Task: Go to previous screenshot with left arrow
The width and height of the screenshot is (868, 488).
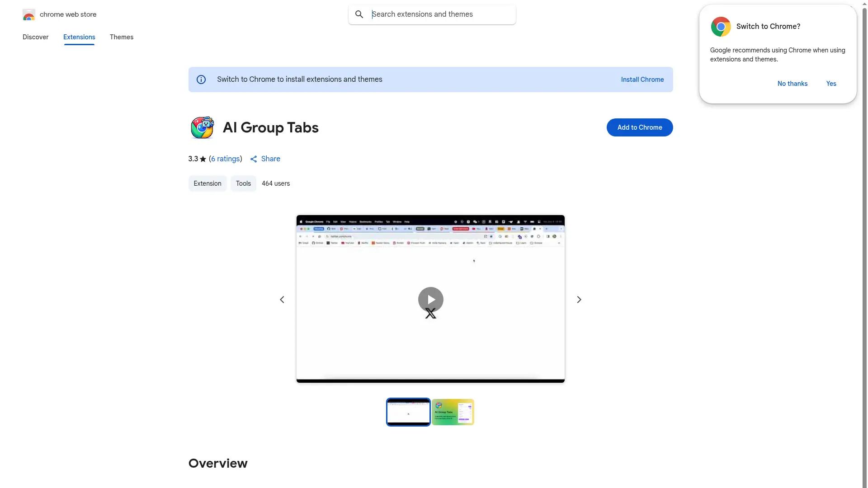Action: (282, 299)
